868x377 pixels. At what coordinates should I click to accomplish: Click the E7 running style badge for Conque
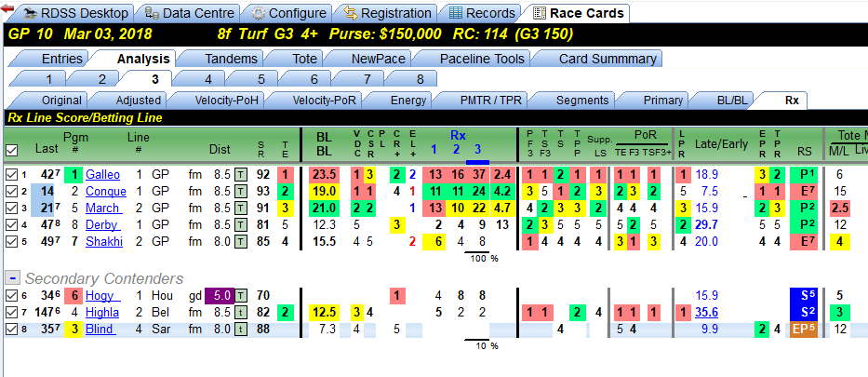coord(805,192)
